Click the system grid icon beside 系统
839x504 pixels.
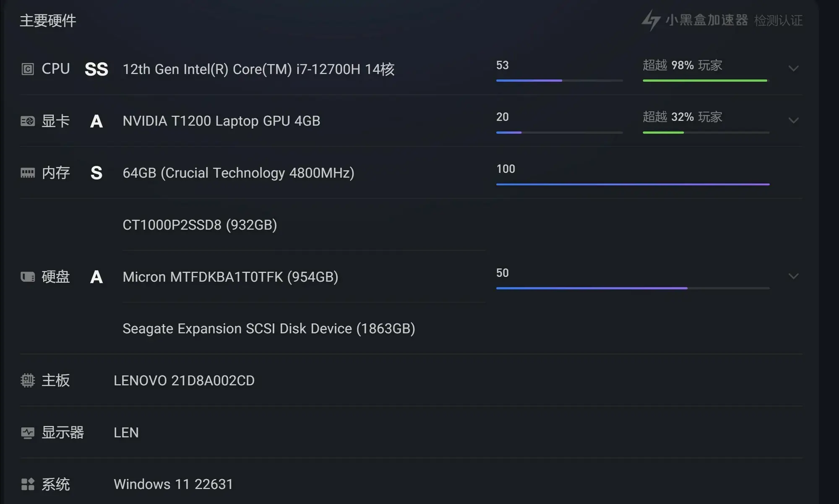pos(28,484)
